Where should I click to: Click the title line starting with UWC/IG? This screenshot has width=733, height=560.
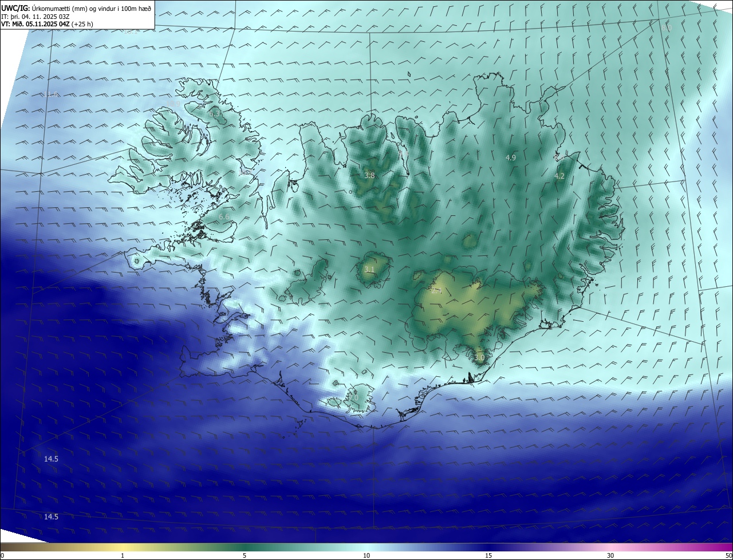[x=76, y=8]
